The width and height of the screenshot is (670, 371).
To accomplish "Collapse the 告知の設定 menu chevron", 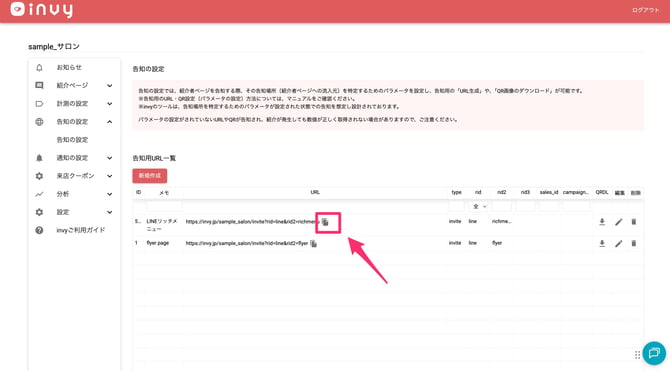I will click(110, 122).
